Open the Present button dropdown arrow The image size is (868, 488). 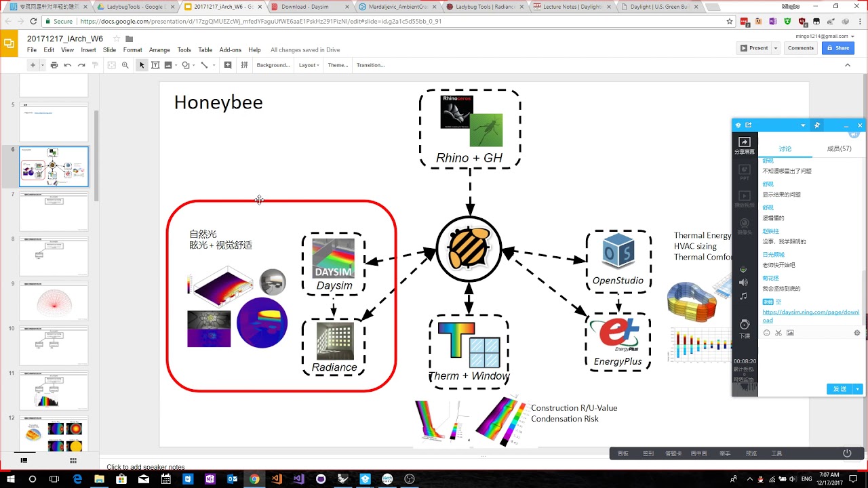pos(776,48)
